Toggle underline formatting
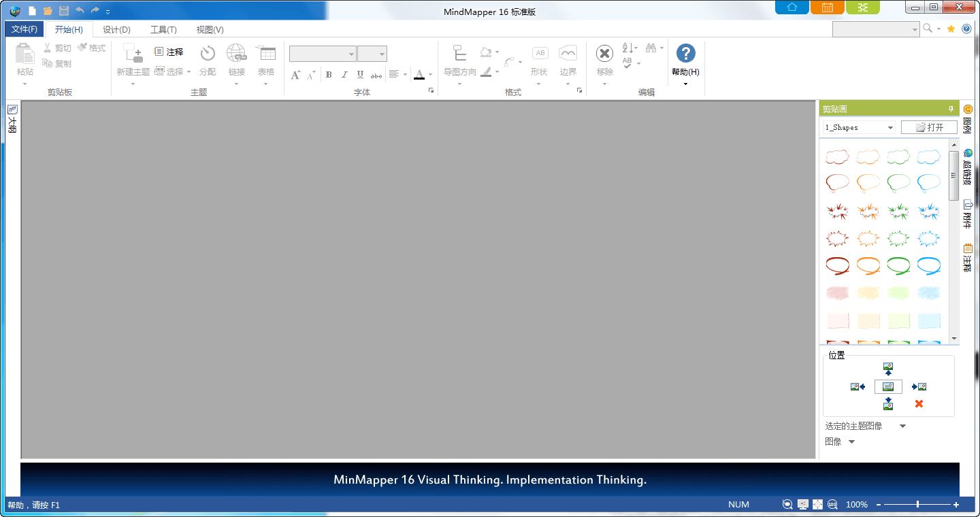Viewport: 980px width, 517px height. [360, 75]
